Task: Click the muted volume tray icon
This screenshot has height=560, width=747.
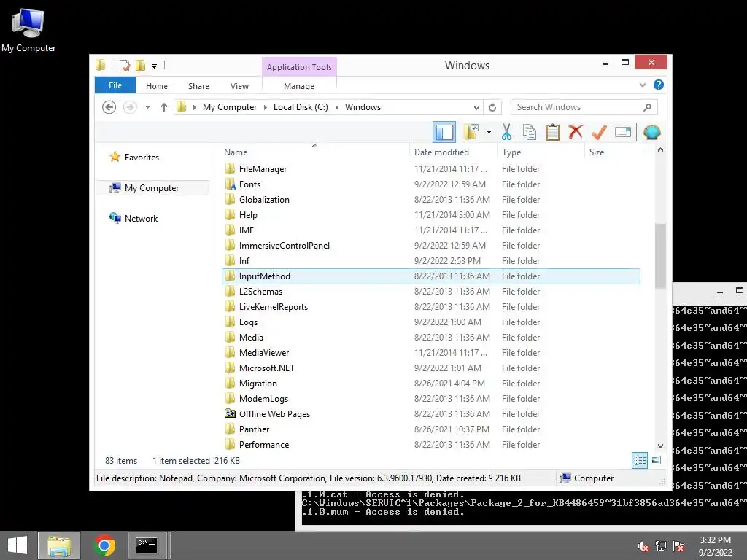Action: pyautogui.click(x=643, y=546)
